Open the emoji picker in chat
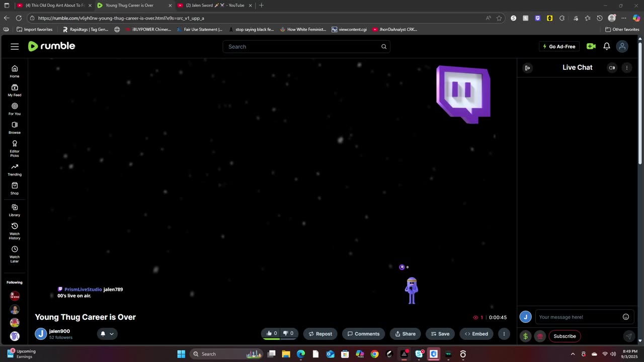 point(626,317)
